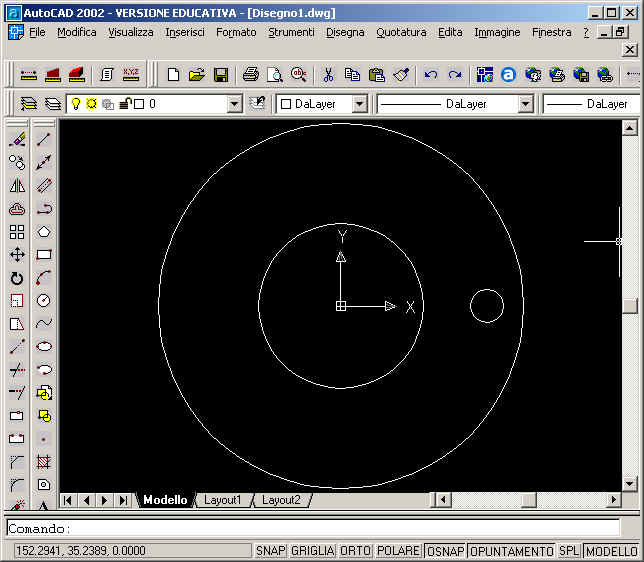Viewport: 644px width, 562px height.
Task: Expand the DaLayer linetype dropdown
Action: [x=525, y=104]
